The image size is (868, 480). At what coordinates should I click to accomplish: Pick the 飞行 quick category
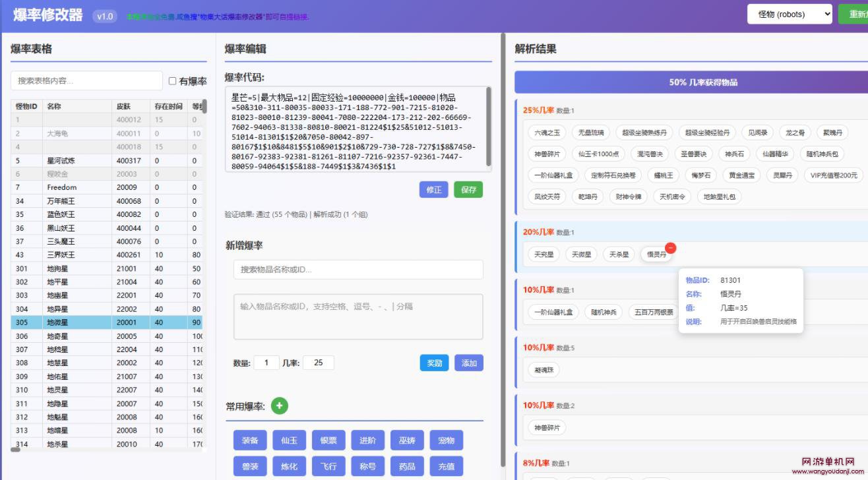328,466
